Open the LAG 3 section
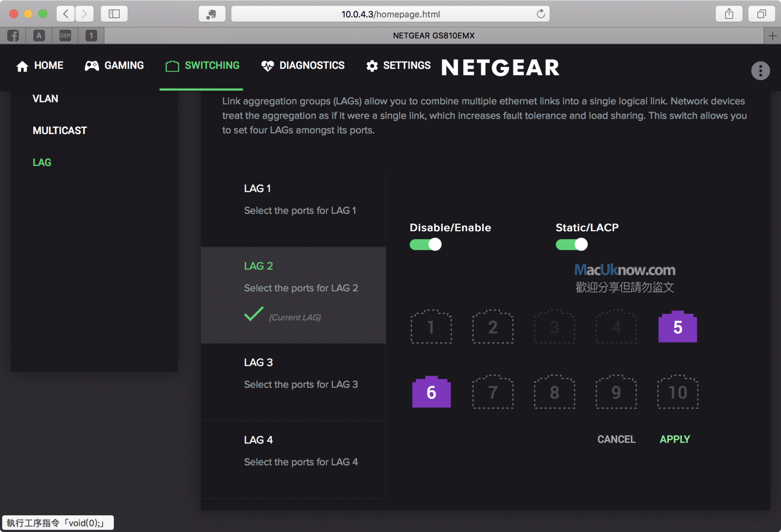 [293, 373]
